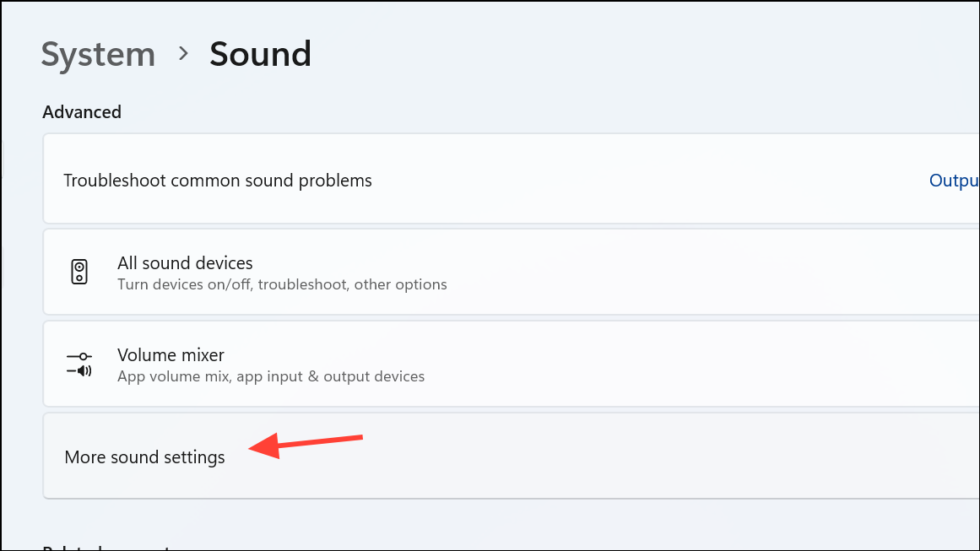The width and height of the screenshot is (980, 551).
Task: Click empty area inside More sound settings card
Action: [x=633, y=457]
